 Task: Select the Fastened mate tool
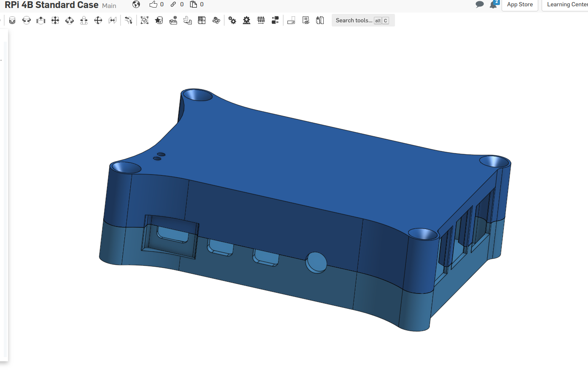point(12,20)
